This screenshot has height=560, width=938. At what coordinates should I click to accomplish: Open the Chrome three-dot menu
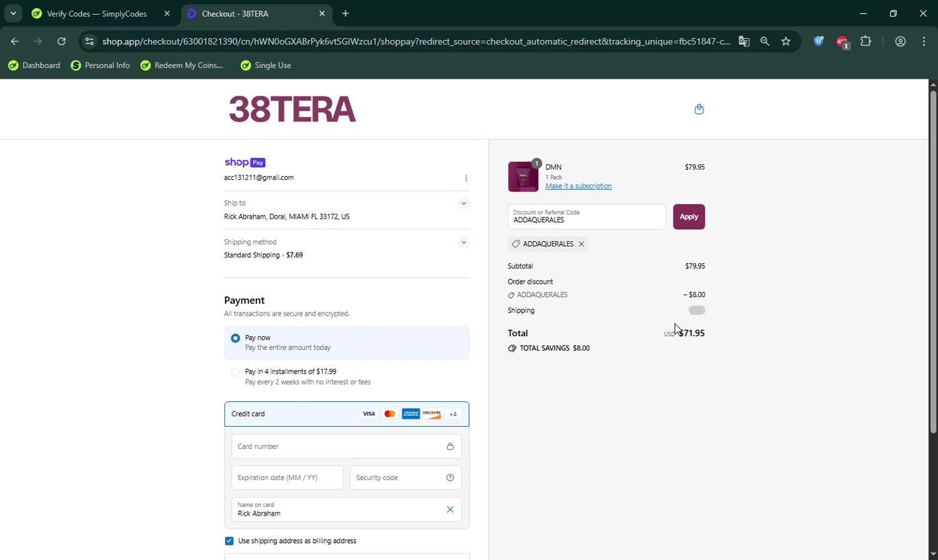click(x=924, y=41)
